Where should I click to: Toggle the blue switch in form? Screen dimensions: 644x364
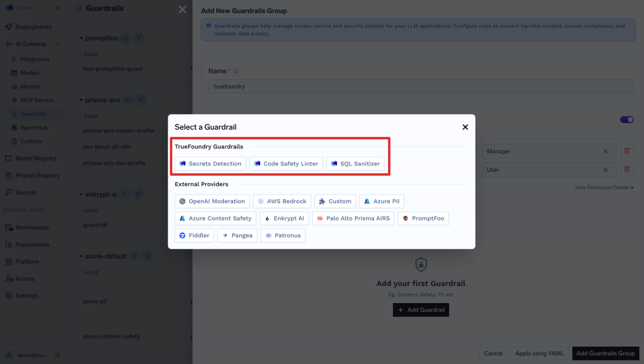(627, 119)
